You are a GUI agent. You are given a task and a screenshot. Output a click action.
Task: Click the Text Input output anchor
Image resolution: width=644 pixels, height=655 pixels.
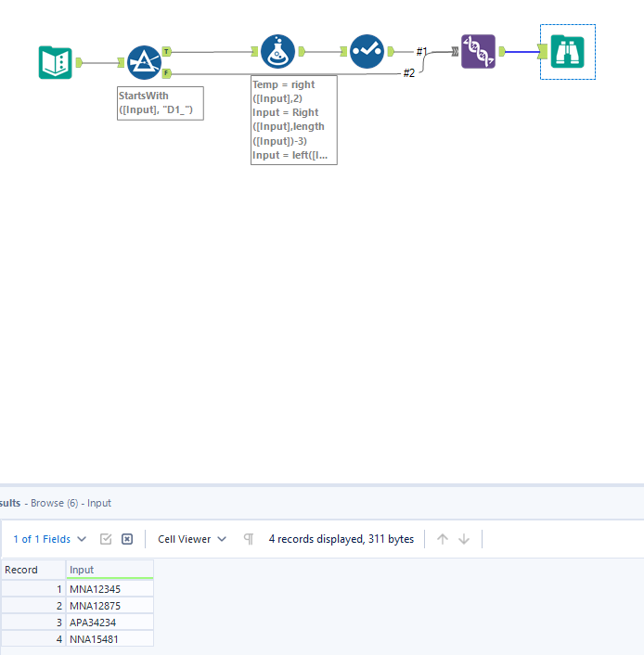(79, 63)
